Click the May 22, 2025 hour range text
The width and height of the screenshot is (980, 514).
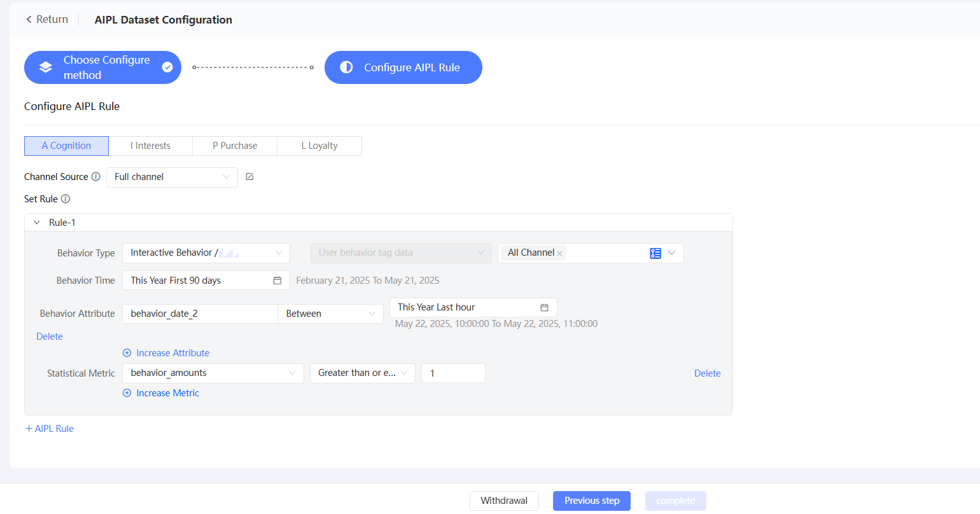point(496,324)
